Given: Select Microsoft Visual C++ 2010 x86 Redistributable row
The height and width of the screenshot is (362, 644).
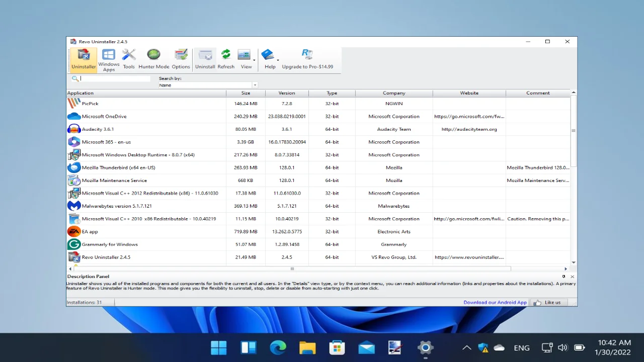Looking at the screenshot, I should (x=318, y=219).
